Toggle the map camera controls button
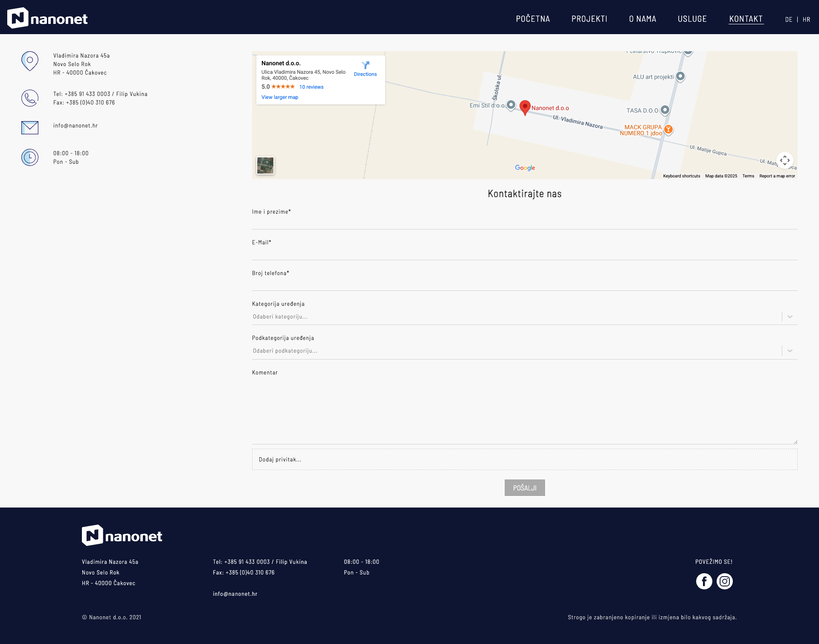 point(785,160)
